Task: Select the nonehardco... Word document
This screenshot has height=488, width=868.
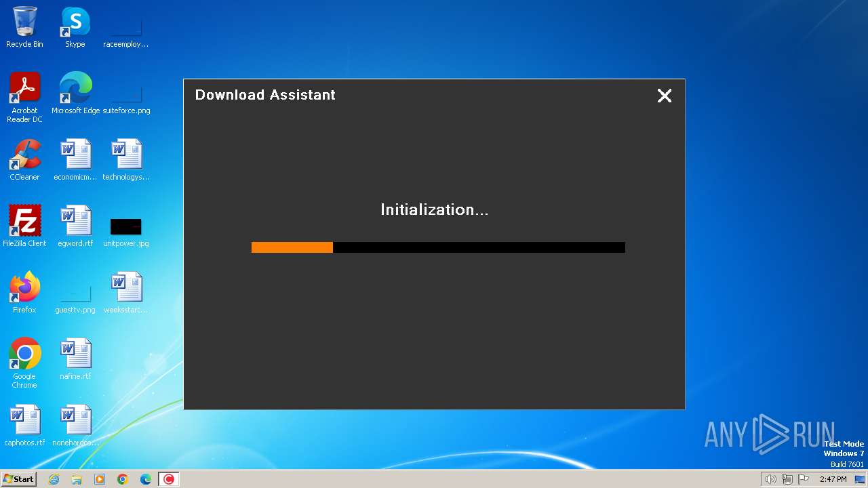Action: point(75,426)
